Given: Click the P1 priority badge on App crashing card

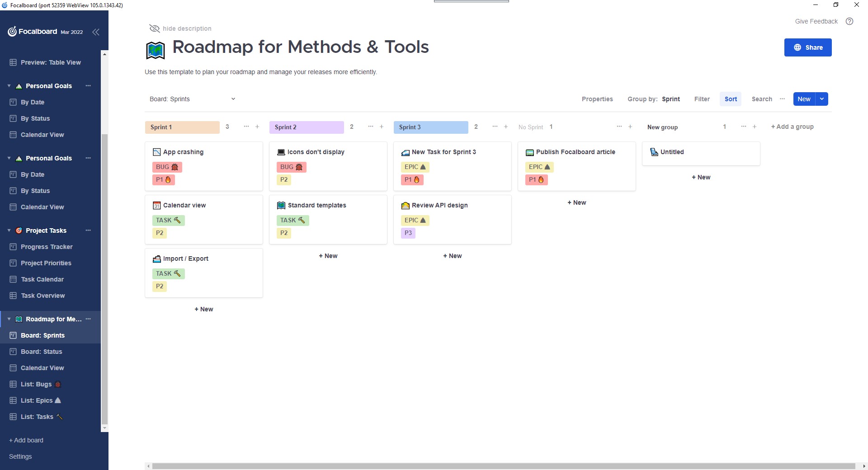Looking at the screenshot, I should pos(163,179).
